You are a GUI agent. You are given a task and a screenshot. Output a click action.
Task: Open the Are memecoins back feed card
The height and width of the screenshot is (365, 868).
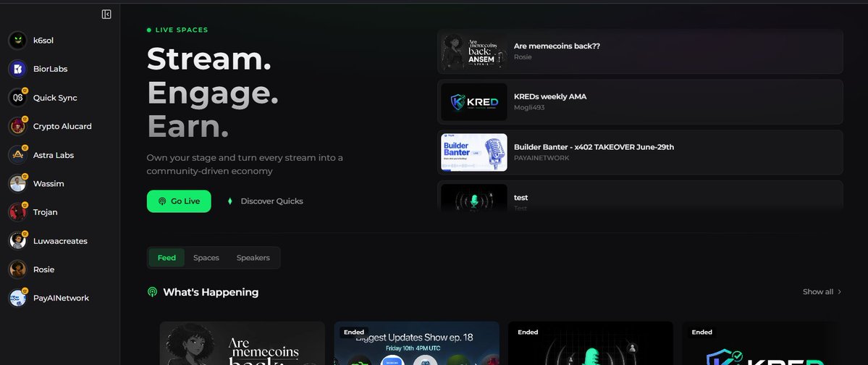coord(243,343)
